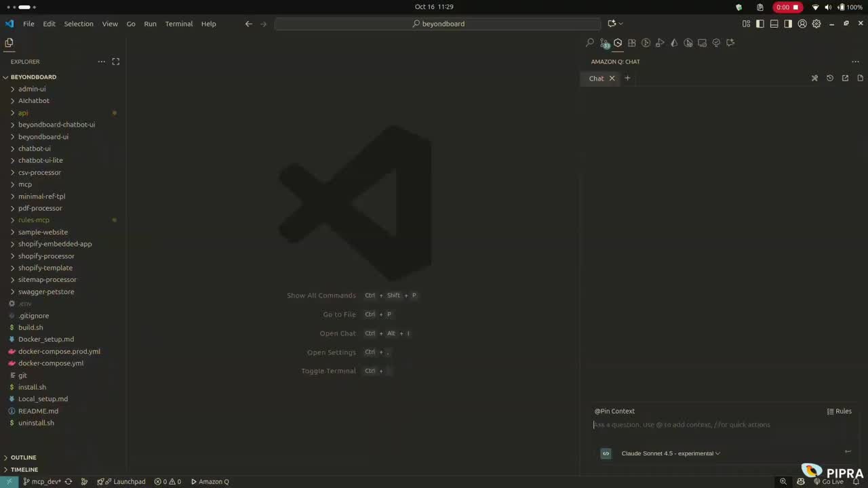The height and width of the screenshot is (488, 868).
Task: Click the remote window status icon
Action: point(9,482)
